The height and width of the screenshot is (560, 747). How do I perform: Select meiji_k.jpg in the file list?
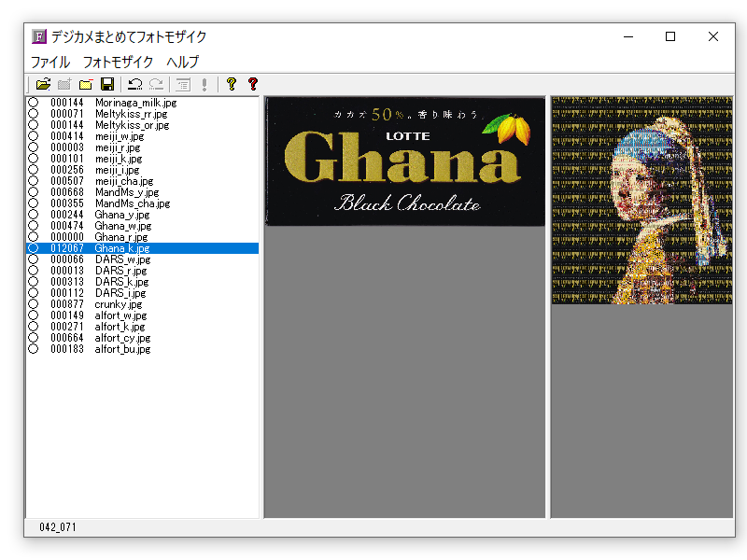[x=119, y=159]
